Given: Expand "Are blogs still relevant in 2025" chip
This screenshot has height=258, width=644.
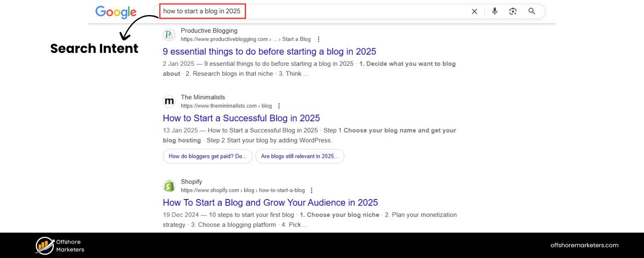Looking at the screenshot, I should [300, 156].
